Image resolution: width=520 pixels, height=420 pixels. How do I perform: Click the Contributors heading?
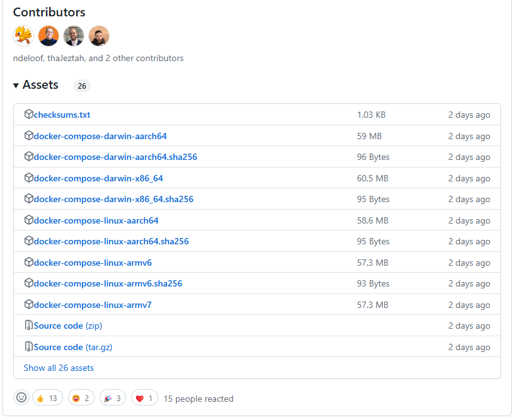click(x=49, y=12)
